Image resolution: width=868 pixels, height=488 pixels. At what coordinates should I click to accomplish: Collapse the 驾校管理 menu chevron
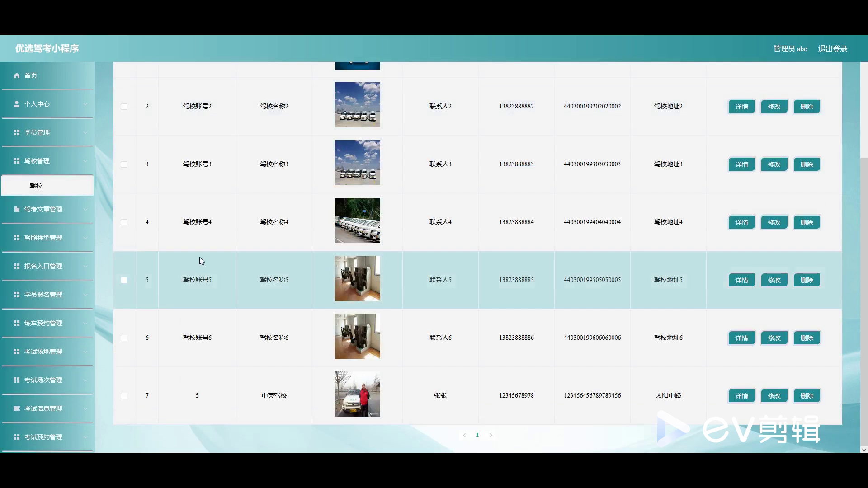click(85, 161)
